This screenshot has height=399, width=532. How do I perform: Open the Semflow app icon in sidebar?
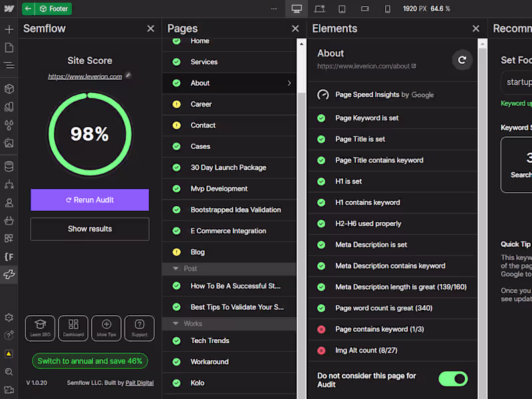tap(9, 274)
